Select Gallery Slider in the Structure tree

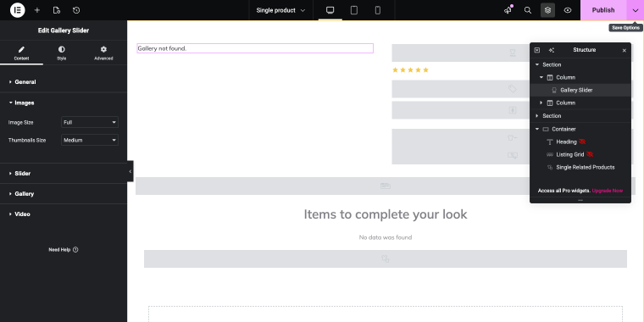click(580, 90)
